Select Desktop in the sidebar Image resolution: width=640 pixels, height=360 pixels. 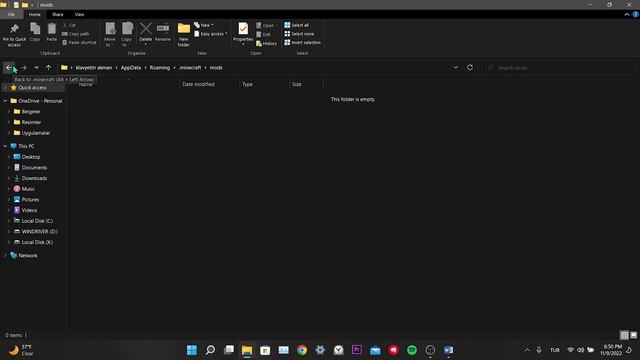pyautogui.click(x=31, y=157)
